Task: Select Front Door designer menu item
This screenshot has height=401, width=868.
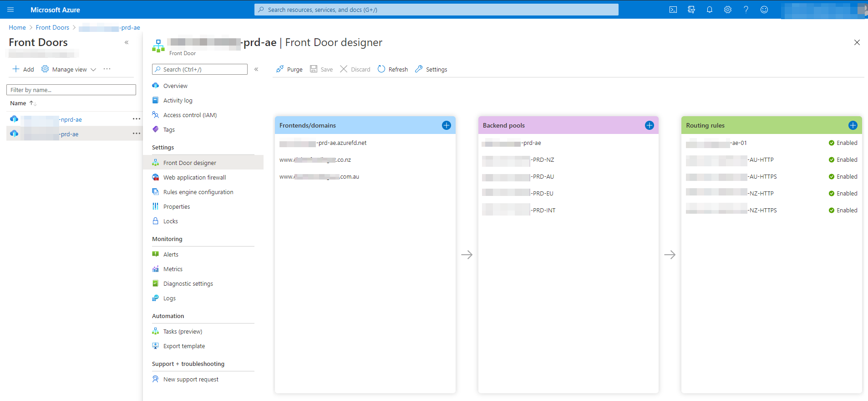Action: click(x=203, y=163)
